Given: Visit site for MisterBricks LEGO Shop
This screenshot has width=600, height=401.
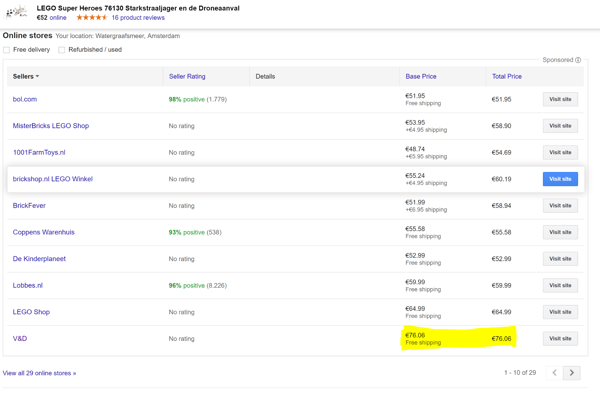Looking at the screenshot, I should click(x=560, y=126).
